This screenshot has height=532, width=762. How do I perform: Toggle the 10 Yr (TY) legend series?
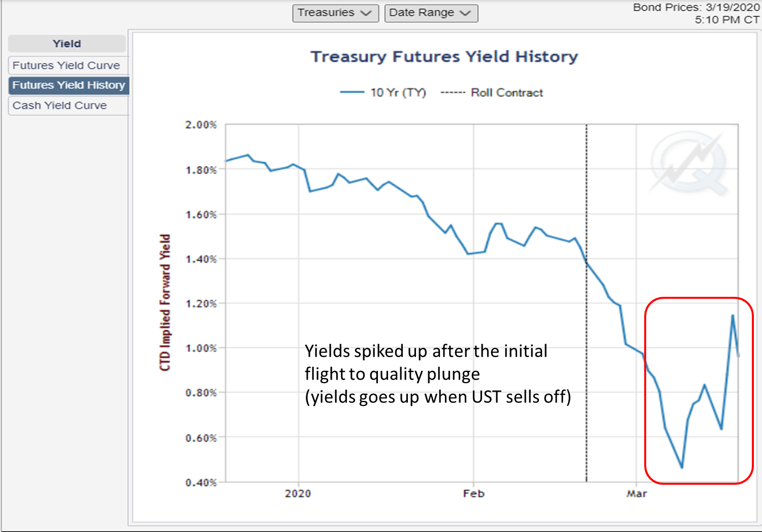[x=383, y=92]
